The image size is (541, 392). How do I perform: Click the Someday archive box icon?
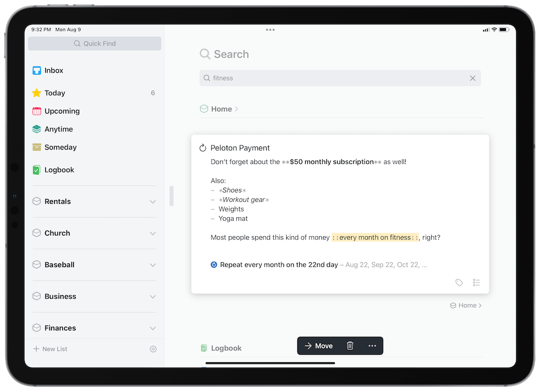[x=37, y=147]
